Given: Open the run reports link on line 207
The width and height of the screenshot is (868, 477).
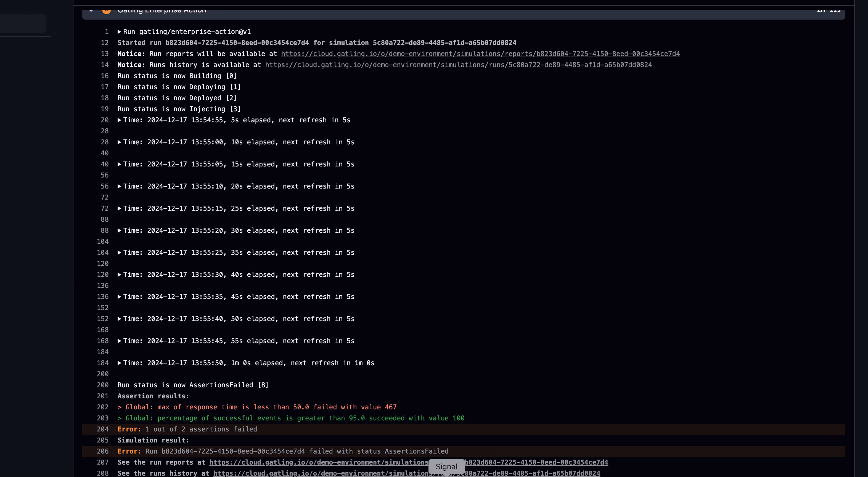Looking at the screenshot, I should tap(409, 462).
